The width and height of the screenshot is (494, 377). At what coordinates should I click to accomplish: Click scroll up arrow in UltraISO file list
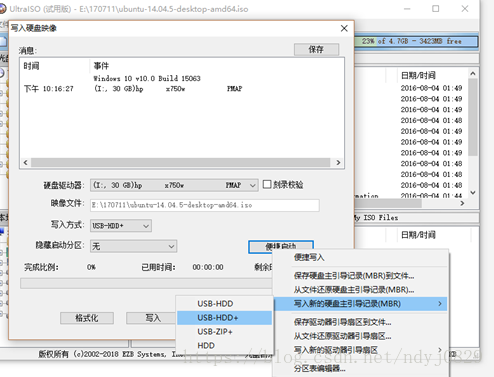pyautogui.click(x=473, y=74)
